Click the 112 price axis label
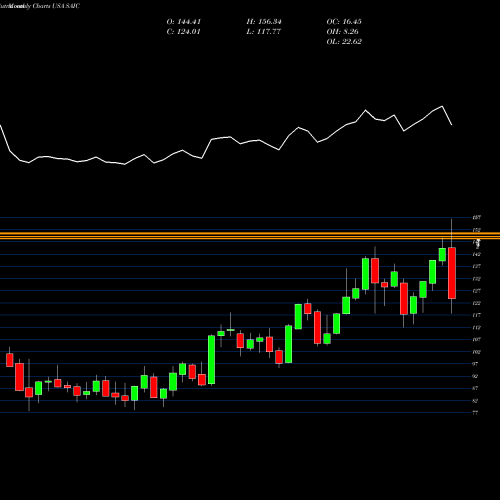This screenshot has width=500, height=500. pos(477,327)
